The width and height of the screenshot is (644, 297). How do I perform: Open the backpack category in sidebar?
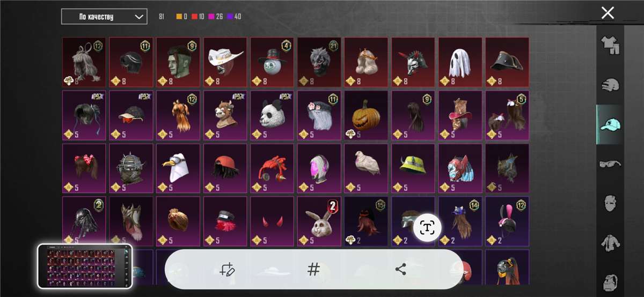coord(610,281)
